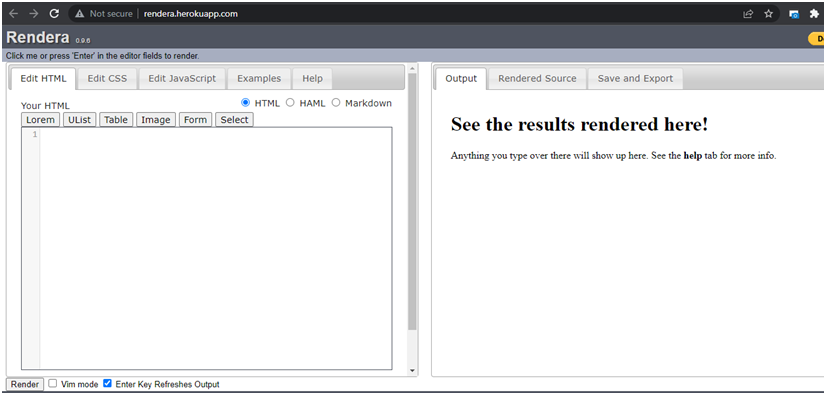This screenshot has width=826, height=395.
Task: Insert a Table snippet
Action: pyautogui.click(x=116, y=120)
